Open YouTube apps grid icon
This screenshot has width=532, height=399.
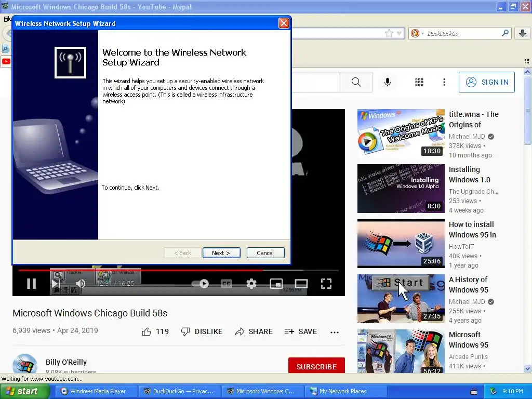pos(419,82)
